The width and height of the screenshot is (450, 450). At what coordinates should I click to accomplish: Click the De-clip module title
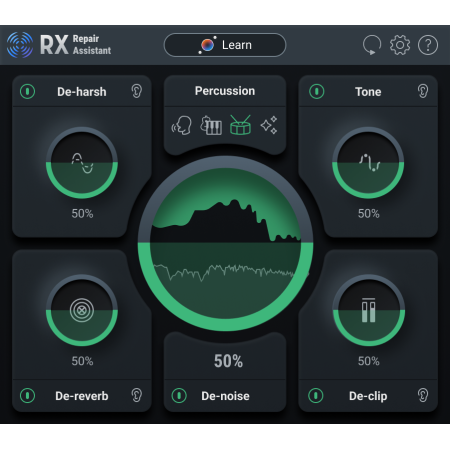click(368, 396)
